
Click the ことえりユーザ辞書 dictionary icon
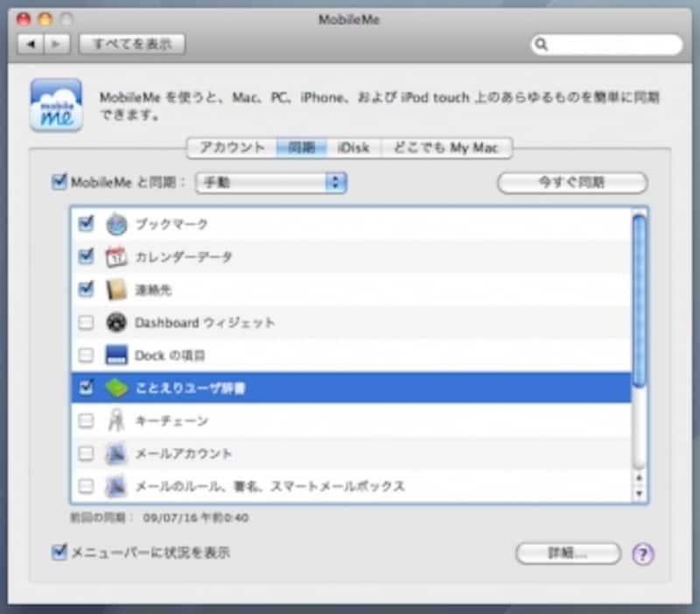[x=116, y=387]
